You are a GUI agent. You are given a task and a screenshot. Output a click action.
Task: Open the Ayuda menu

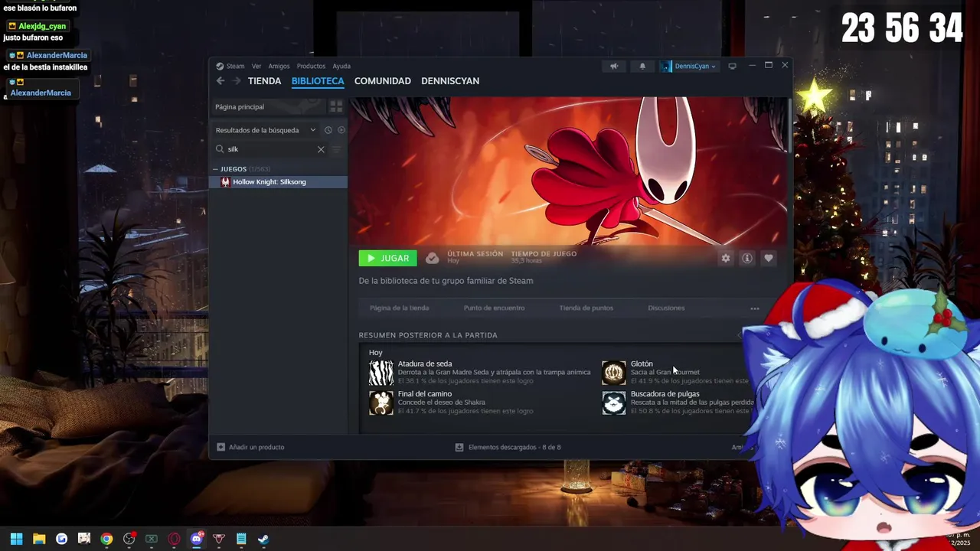tap(341, 66)
